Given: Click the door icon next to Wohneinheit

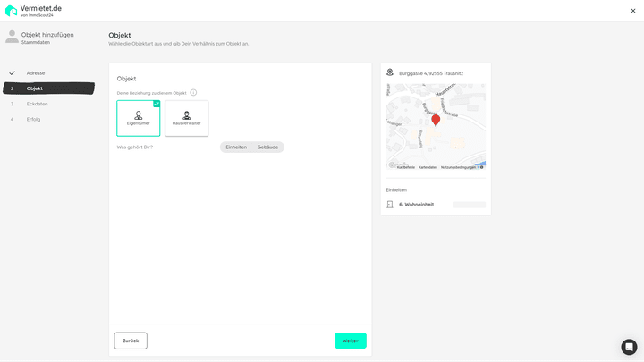Looking at the screenshot, I should (390, 205).
